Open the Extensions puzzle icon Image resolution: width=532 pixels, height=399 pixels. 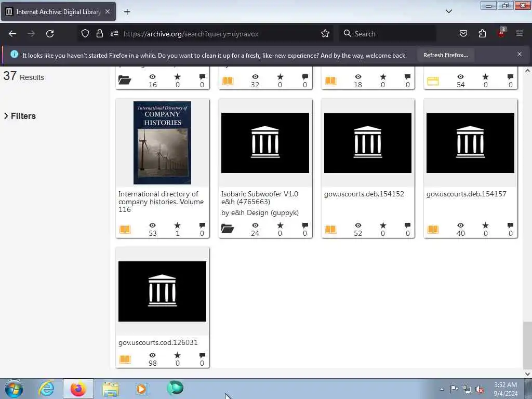click(x=482, y=34)
